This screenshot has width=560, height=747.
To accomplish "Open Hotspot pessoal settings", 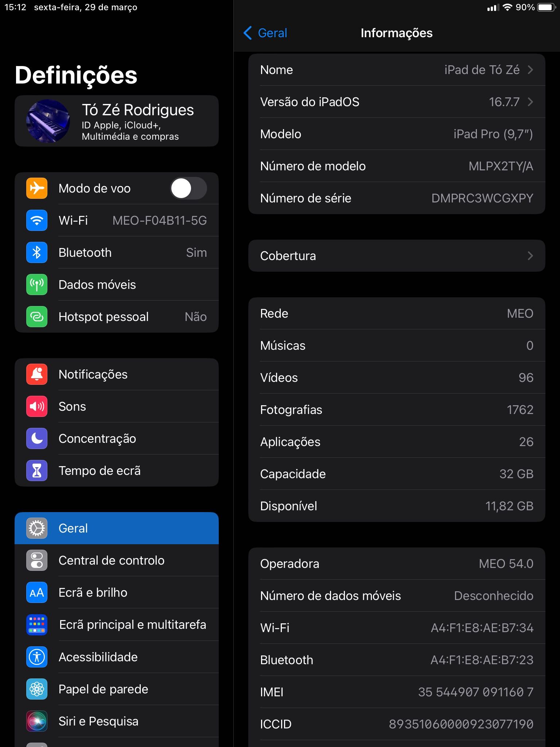I will [117, 317].
